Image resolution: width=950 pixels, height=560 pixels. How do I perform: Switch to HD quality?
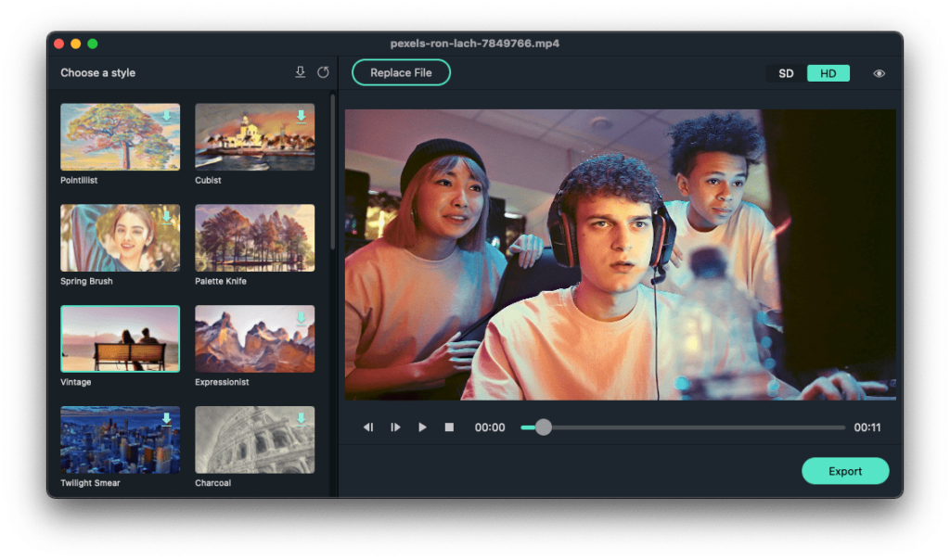pyautogui.click(x=828, y=73)
